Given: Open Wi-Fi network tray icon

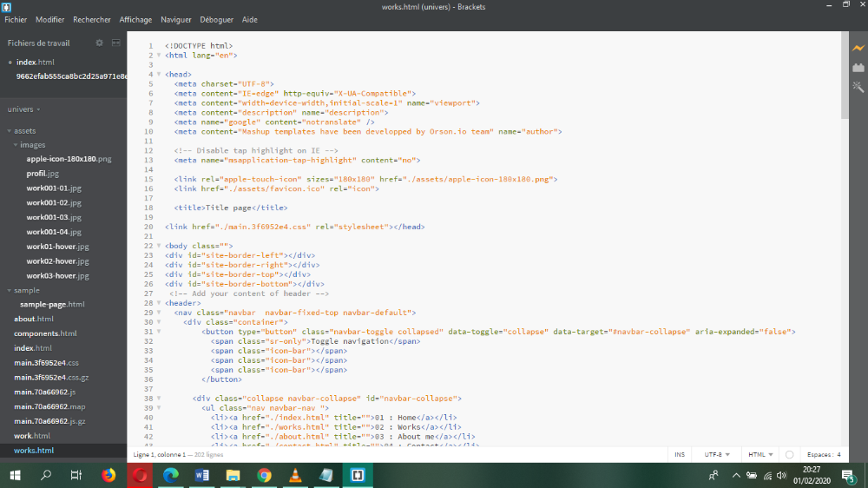Looking at the screenshot, I should [767, 475].
